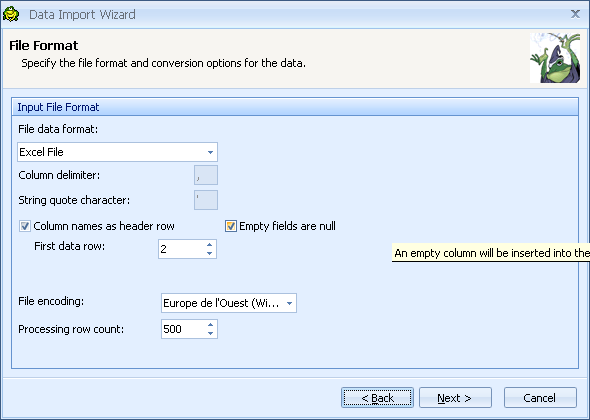This screenshot has height=420, width=590.
Task: Increase First data row value
Action: pyautogui.click(x=210, y=245)
